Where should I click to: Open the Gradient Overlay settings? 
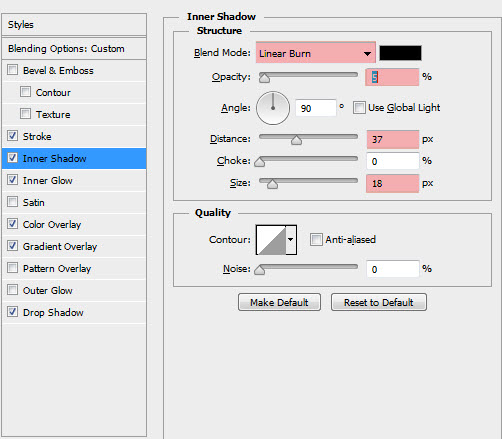74,246
